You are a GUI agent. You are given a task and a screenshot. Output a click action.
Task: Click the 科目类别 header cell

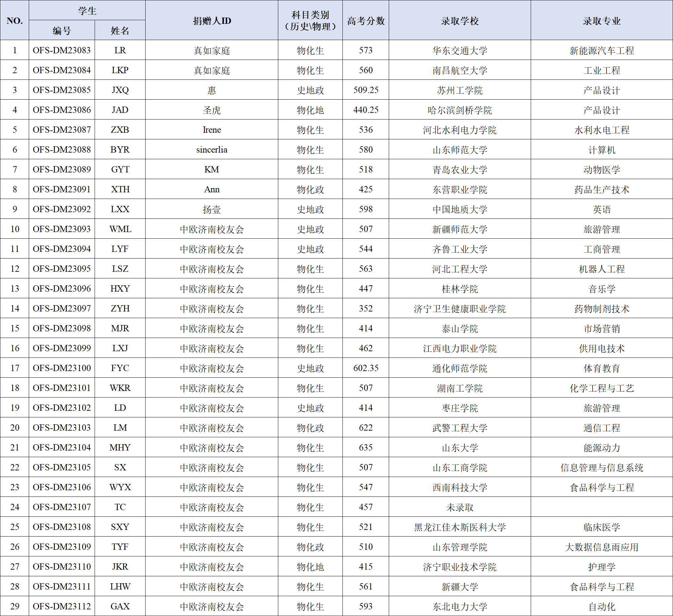pos(310,21)
